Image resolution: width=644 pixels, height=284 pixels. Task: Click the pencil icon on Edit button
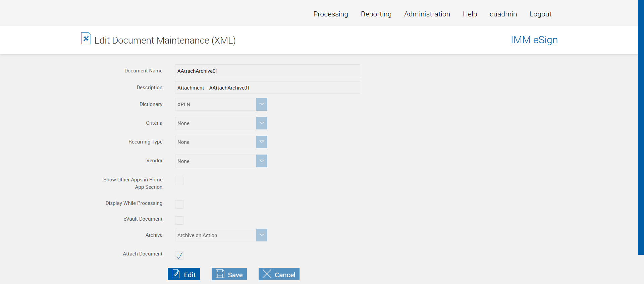click(x=176, y=274)
